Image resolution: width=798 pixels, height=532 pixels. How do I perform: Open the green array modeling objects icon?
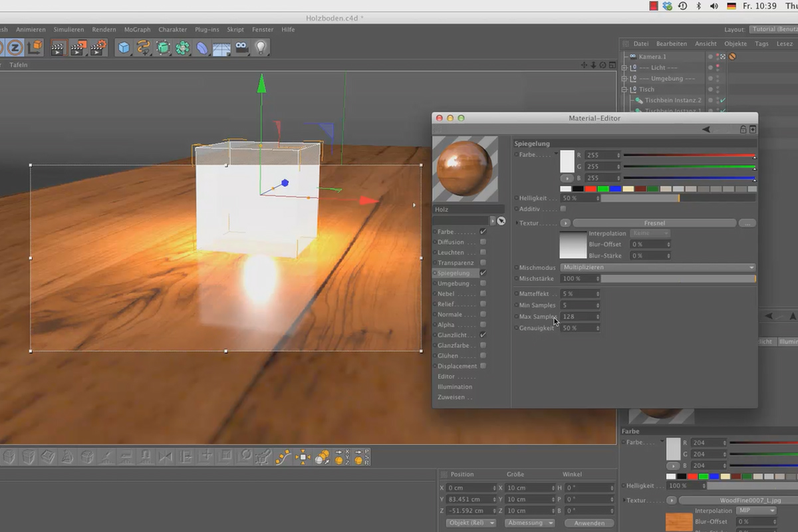[x=183, y=47]
